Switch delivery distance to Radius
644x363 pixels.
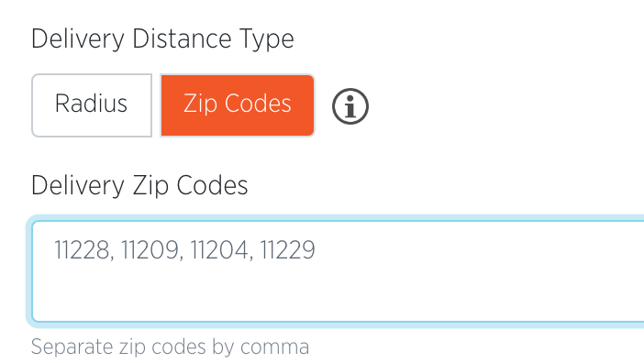[x=92, y=105]
